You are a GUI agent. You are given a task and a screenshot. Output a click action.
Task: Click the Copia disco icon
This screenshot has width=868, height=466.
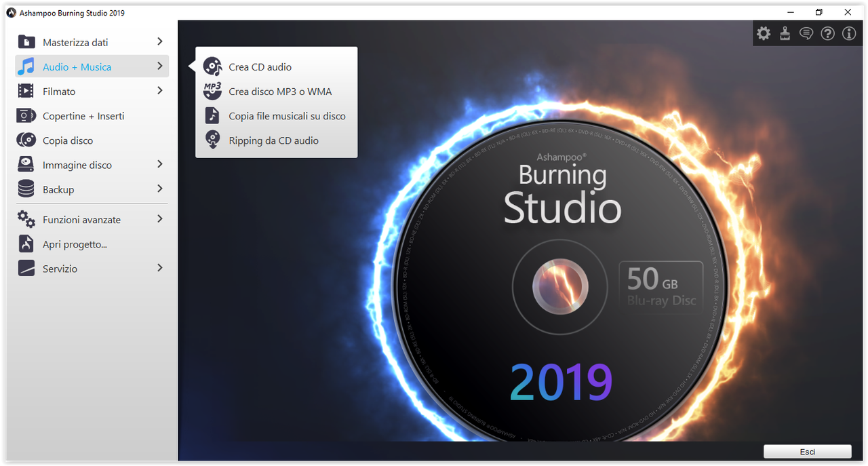26,140
